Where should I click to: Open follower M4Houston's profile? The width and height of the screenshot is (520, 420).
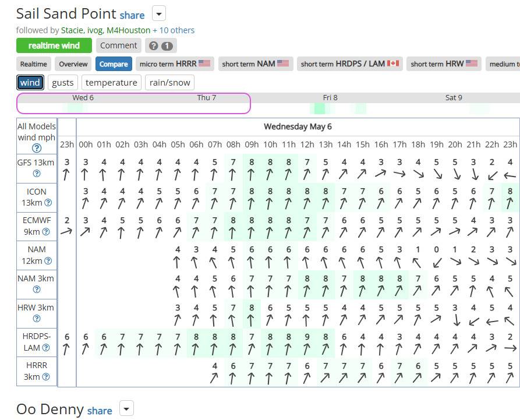(128, 30)
